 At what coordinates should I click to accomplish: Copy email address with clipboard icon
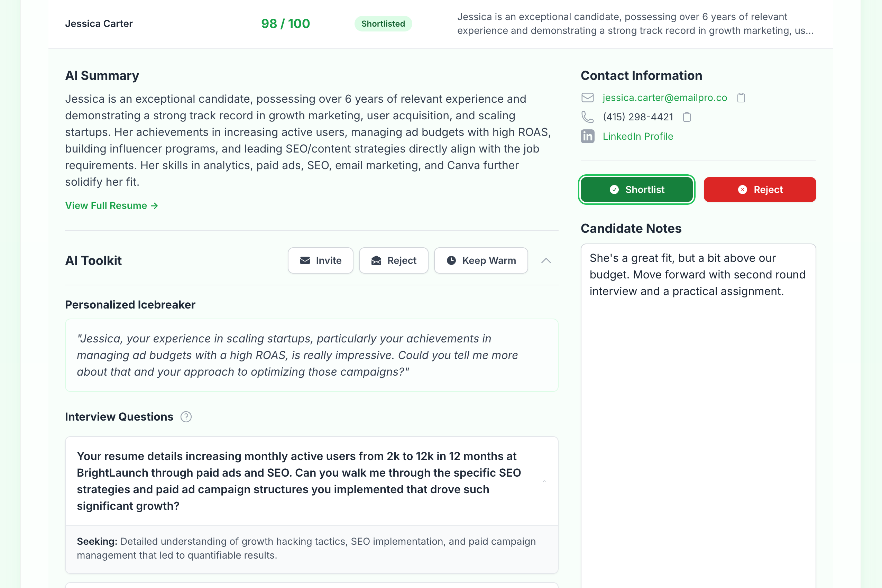tap(741, 98)
